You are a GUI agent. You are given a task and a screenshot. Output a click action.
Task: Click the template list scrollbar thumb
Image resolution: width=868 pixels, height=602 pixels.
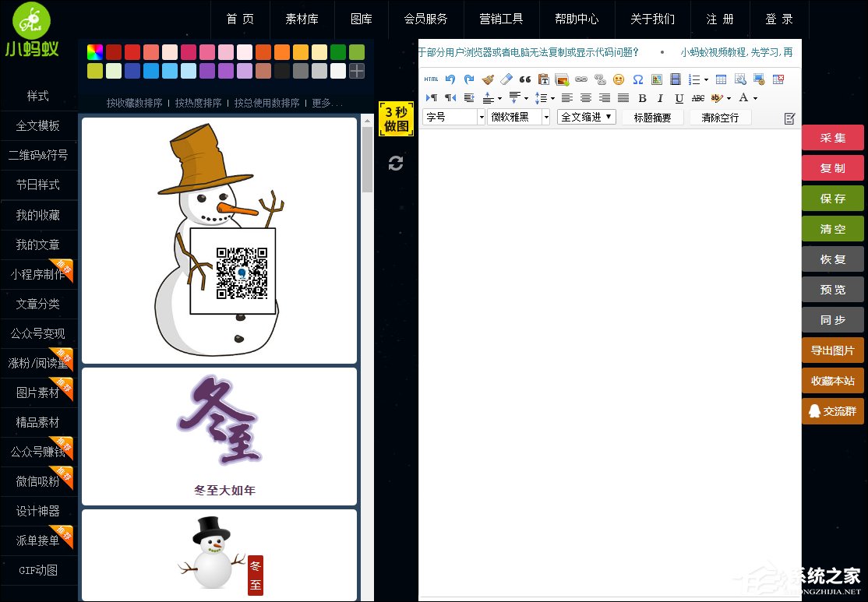point(367,160)
